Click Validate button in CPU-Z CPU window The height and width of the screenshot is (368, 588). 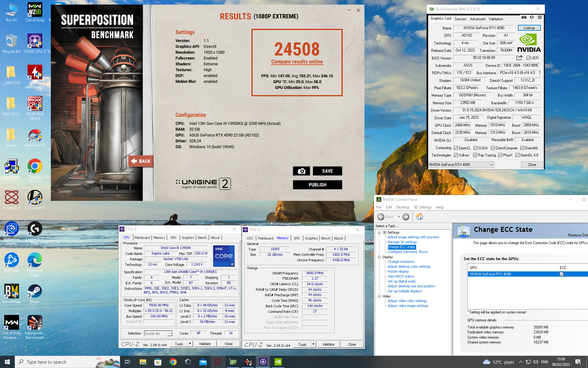click(x=205, y=344)
